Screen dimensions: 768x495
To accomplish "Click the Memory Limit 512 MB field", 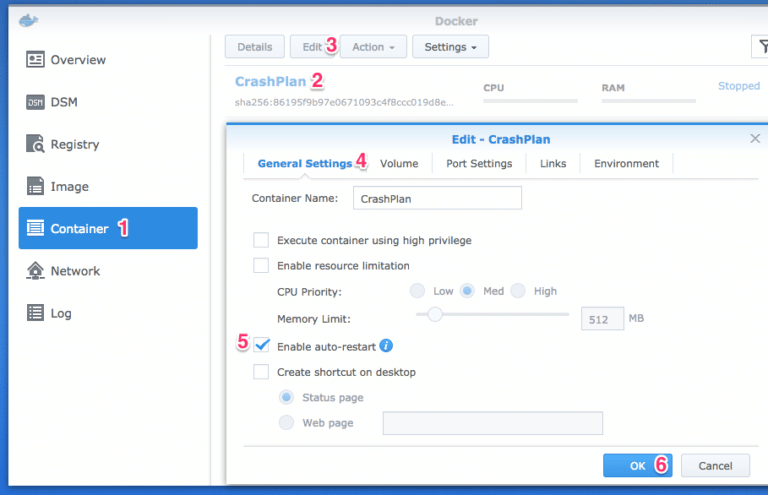I will point(602,319).
